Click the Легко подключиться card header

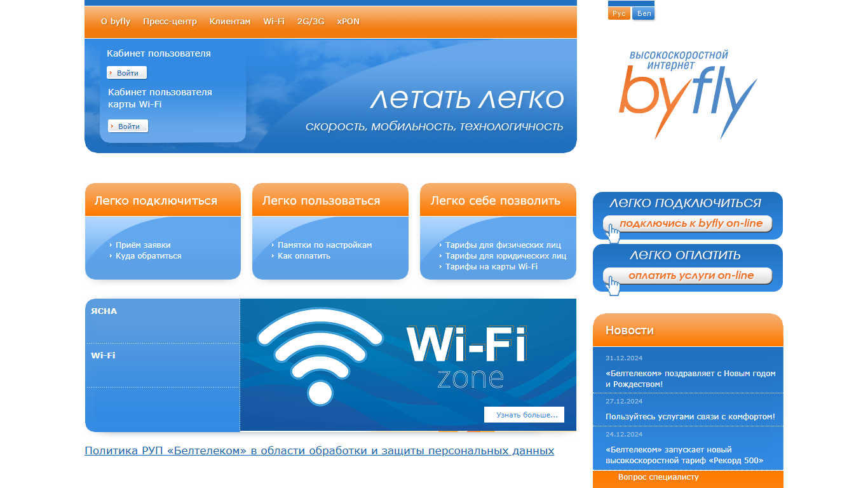[x=163, y=200]
